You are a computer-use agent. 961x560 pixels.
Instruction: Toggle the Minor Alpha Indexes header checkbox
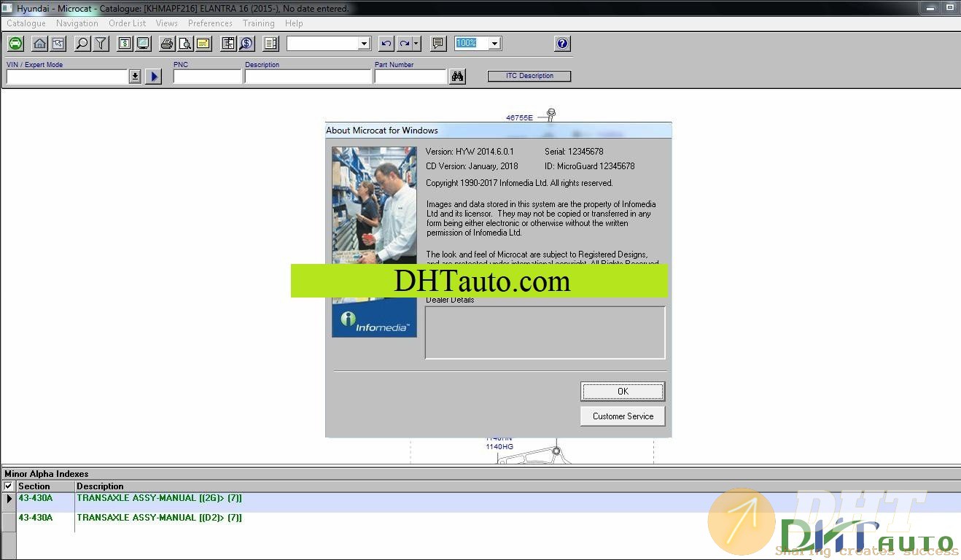point(8,486)
